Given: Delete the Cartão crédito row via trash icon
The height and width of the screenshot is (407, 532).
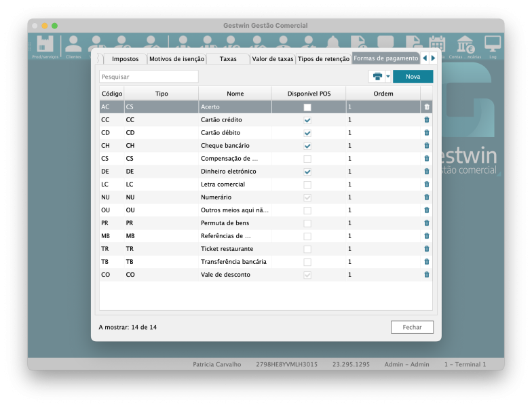Looking at the screenshot, I should tap(427, 120).
